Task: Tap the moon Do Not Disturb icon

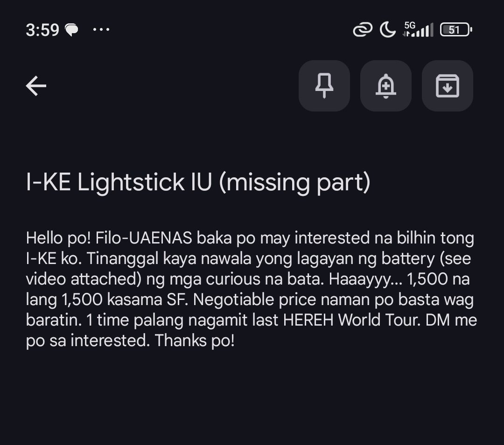Action: (387, 30)
